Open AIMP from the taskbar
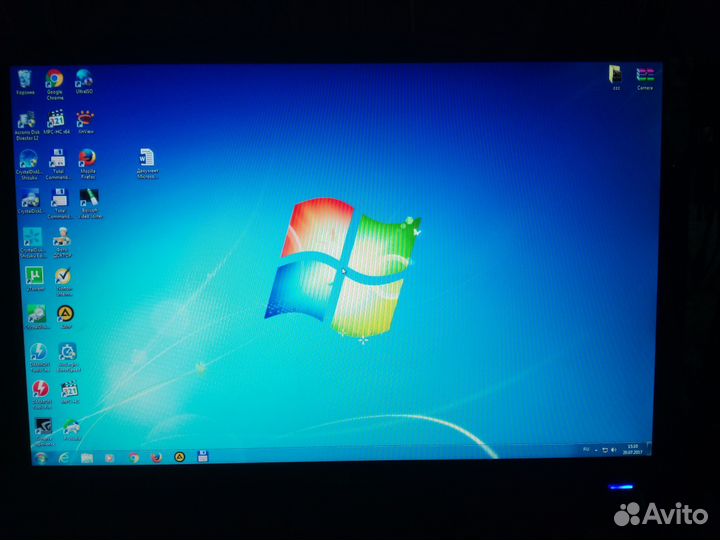This screenshot has width=720, height=540. click(x=180, y=457)
